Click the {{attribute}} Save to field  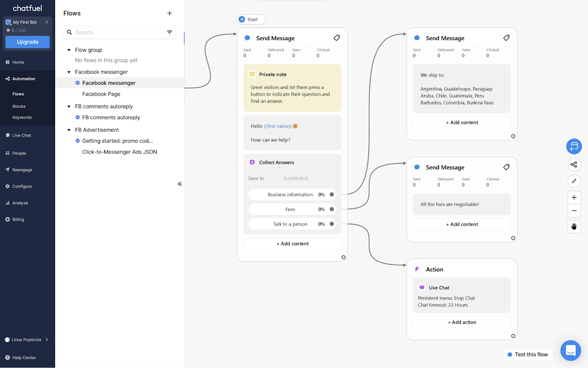(x=296, y=178)
